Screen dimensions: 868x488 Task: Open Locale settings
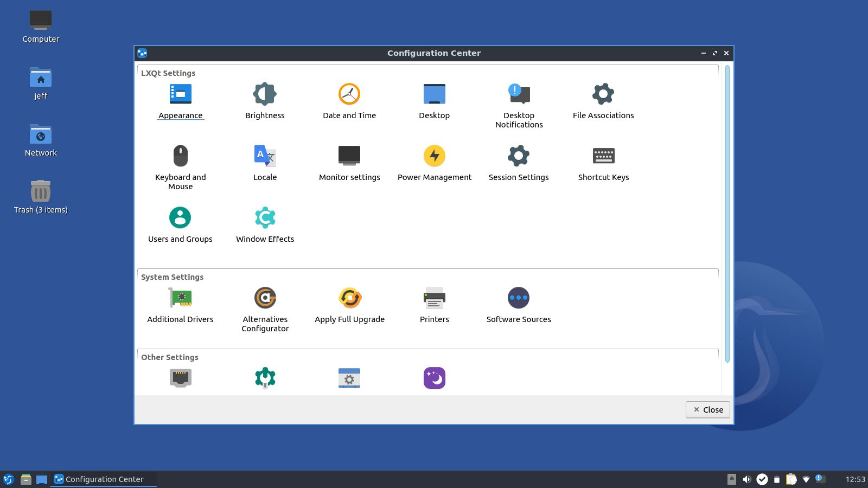coord(265,163)
